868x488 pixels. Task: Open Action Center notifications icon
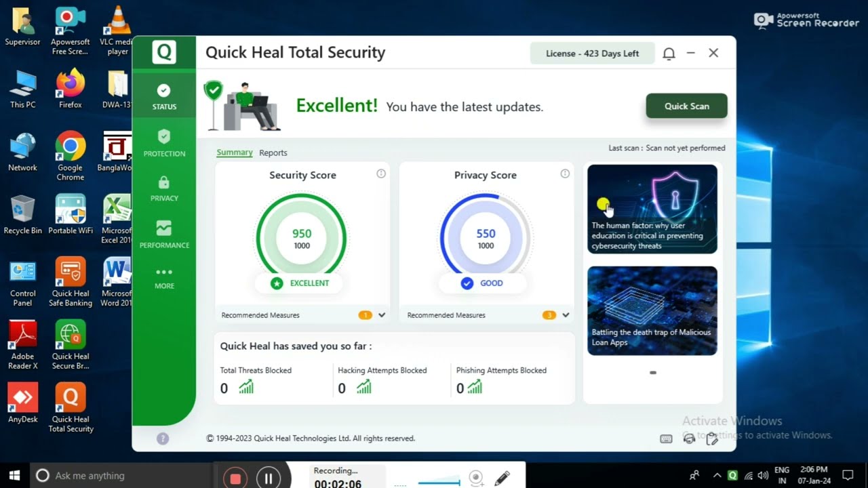click(x=848, y=475)
